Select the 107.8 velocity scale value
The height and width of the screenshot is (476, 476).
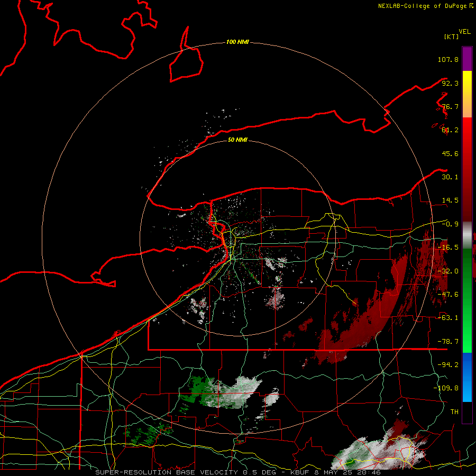[448, 59]
